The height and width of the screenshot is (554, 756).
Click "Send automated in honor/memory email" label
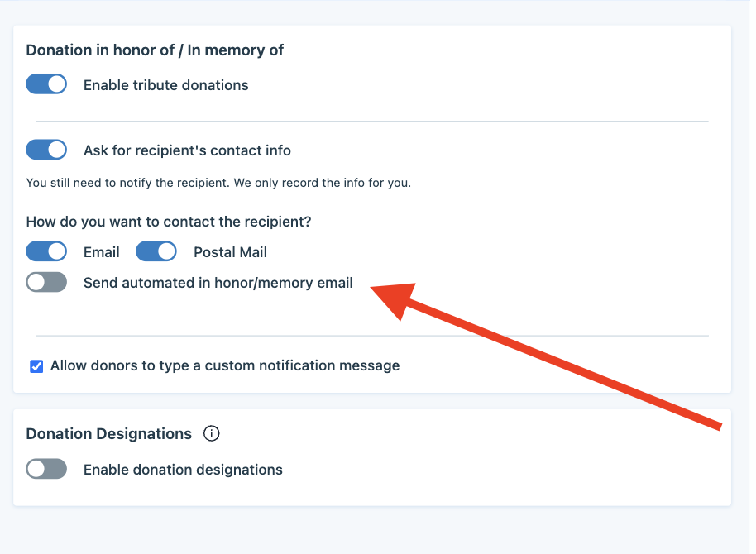click(218, 283)
